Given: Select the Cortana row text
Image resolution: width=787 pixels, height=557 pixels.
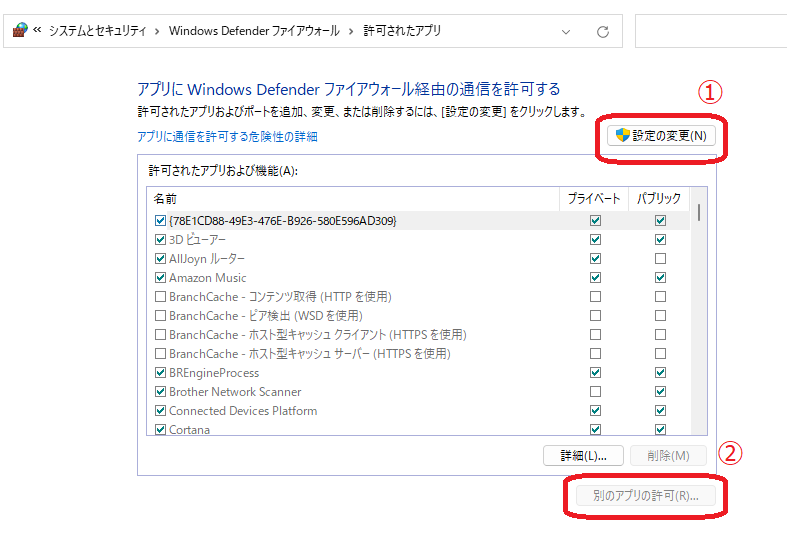Looking at the screenshot, I should (x=189, y=430).
